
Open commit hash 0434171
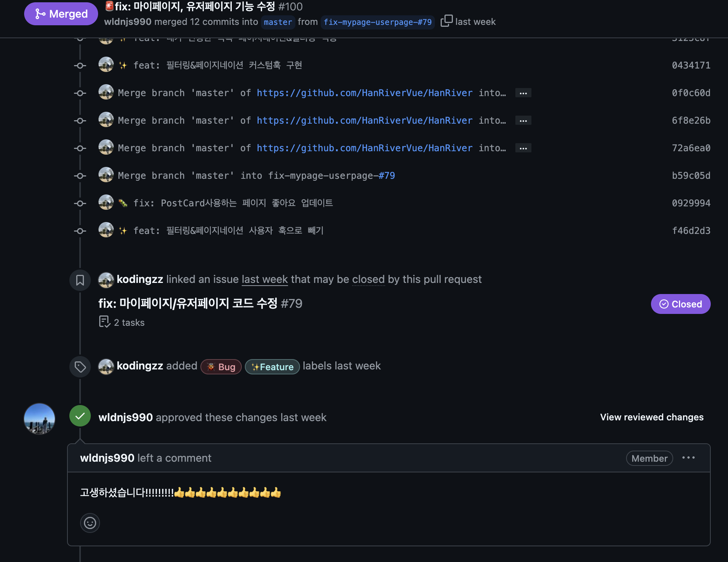click(691, 65)
